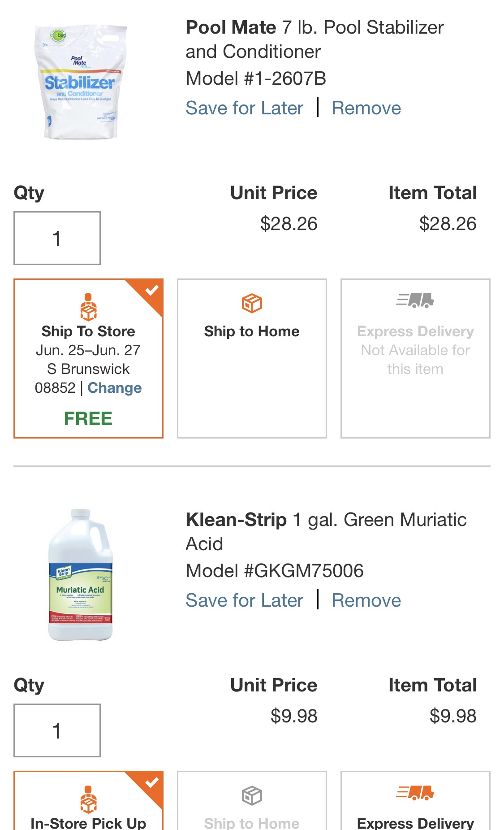
Task: Edit the quantity field for Pool Stabilizer
Action: tap(57, 238)
